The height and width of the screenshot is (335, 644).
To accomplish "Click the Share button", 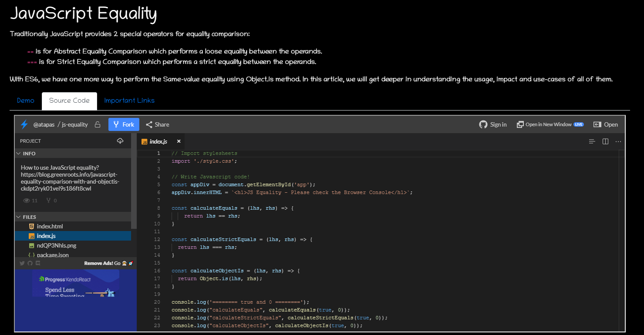I will [x=158, y=124].
